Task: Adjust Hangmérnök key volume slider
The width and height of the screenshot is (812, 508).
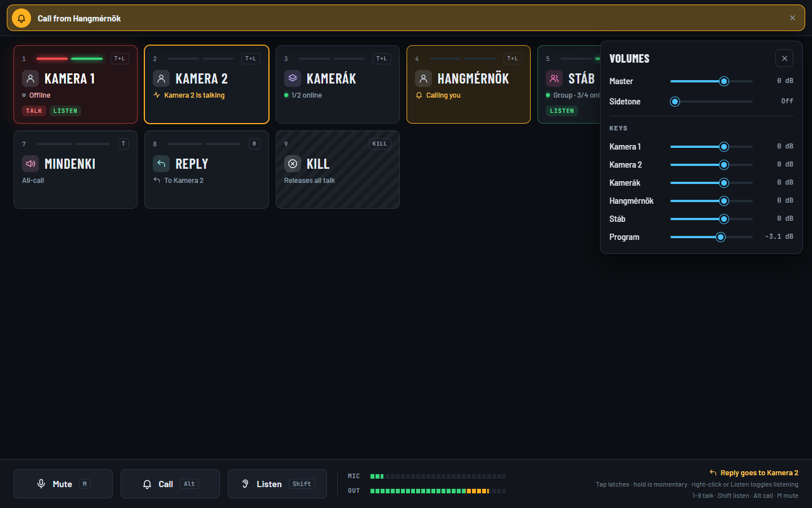Action: [712, 201]
